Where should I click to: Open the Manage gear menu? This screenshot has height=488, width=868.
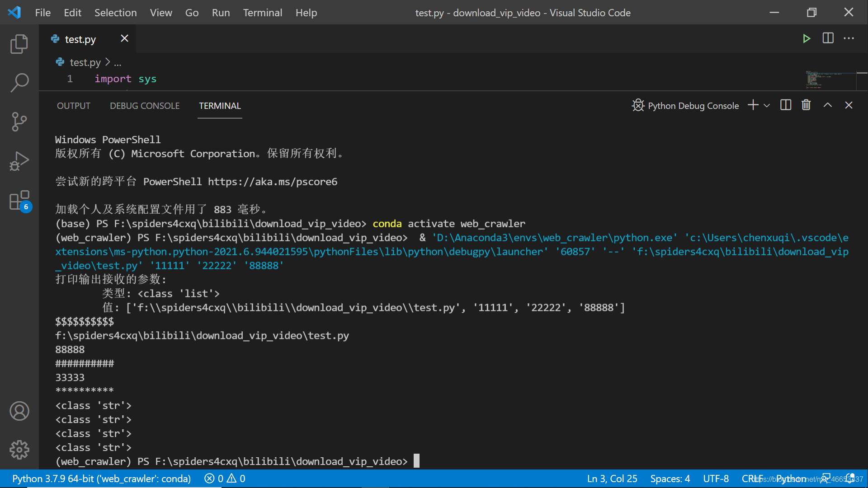point(19,450)
